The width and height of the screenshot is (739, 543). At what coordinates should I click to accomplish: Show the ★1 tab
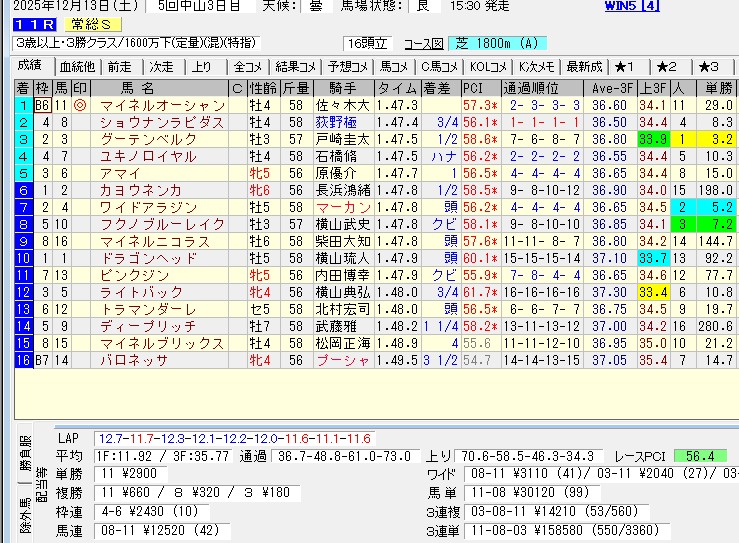pos(624,67)
